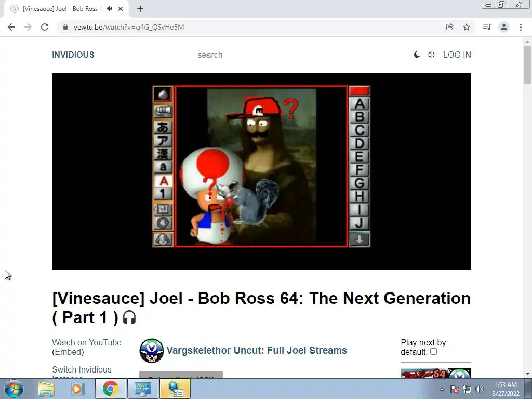Click the LOG IN link
The width and height of the screenshot is (532, 399).
(457, 55)
